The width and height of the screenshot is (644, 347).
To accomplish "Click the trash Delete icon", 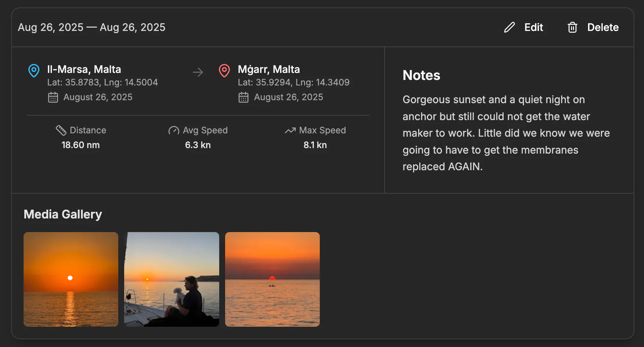I will click(x=572, y=27).
